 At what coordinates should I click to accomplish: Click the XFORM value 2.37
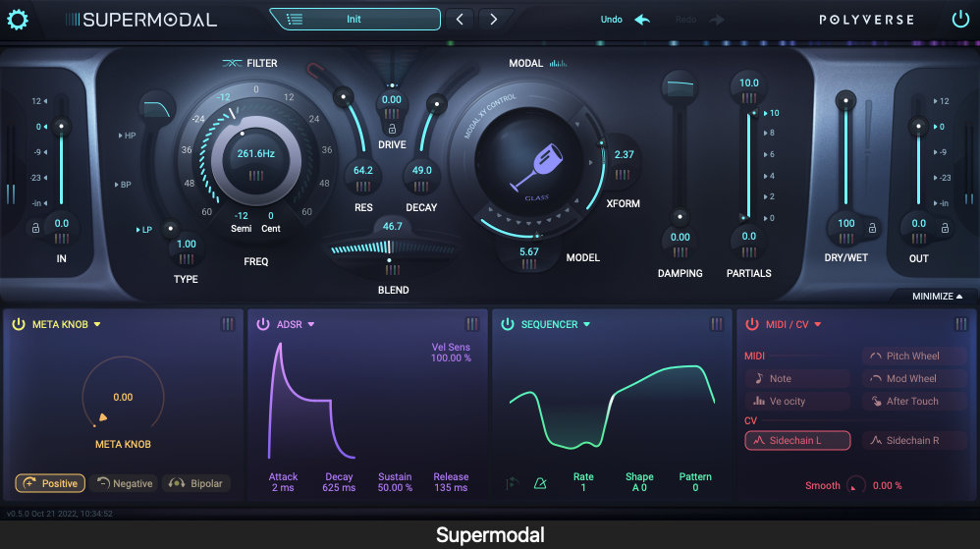click(624, 154)
